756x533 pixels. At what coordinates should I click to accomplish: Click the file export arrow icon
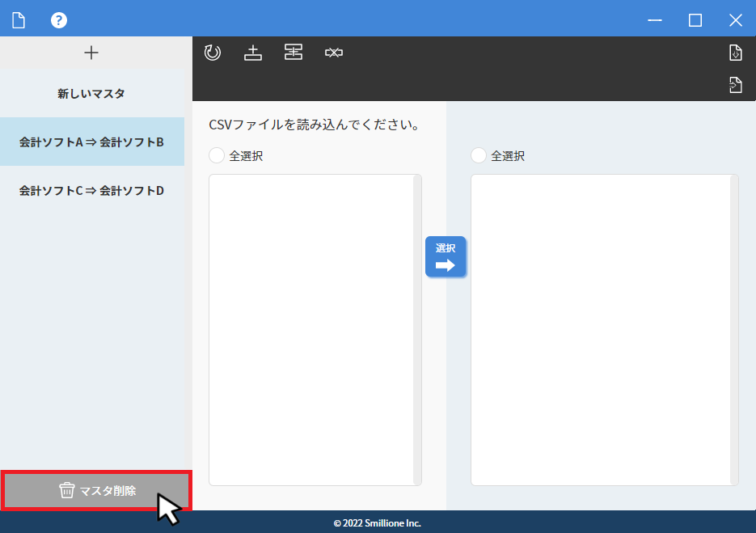click(735, 85)
